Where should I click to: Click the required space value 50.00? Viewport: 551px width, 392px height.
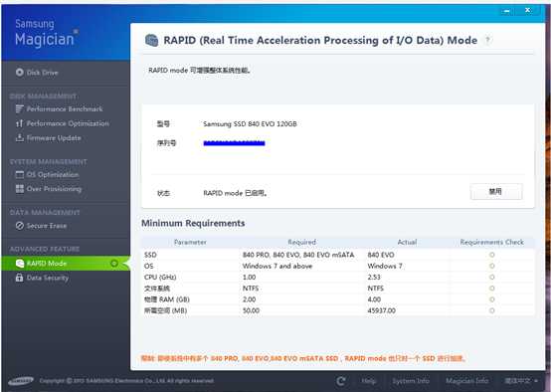(251, 310)
